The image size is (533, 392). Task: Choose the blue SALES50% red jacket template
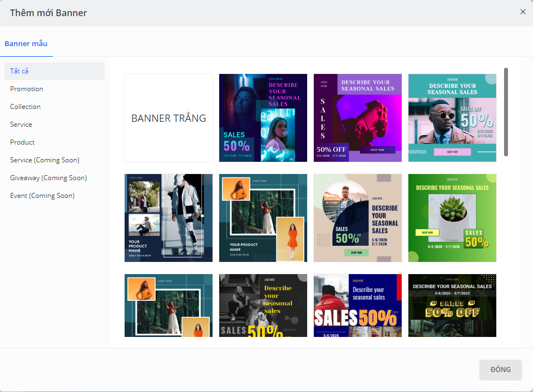358,305
